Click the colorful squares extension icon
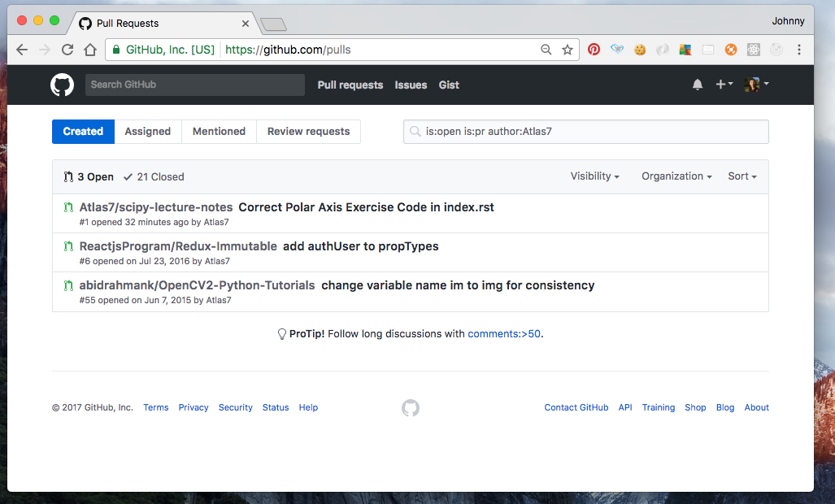 (685, 50)
